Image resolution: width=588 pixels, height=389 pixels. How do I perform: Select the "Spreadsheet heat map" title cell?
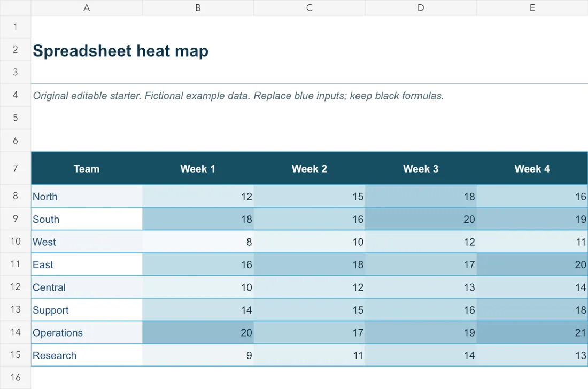click(x=120, y=51)
